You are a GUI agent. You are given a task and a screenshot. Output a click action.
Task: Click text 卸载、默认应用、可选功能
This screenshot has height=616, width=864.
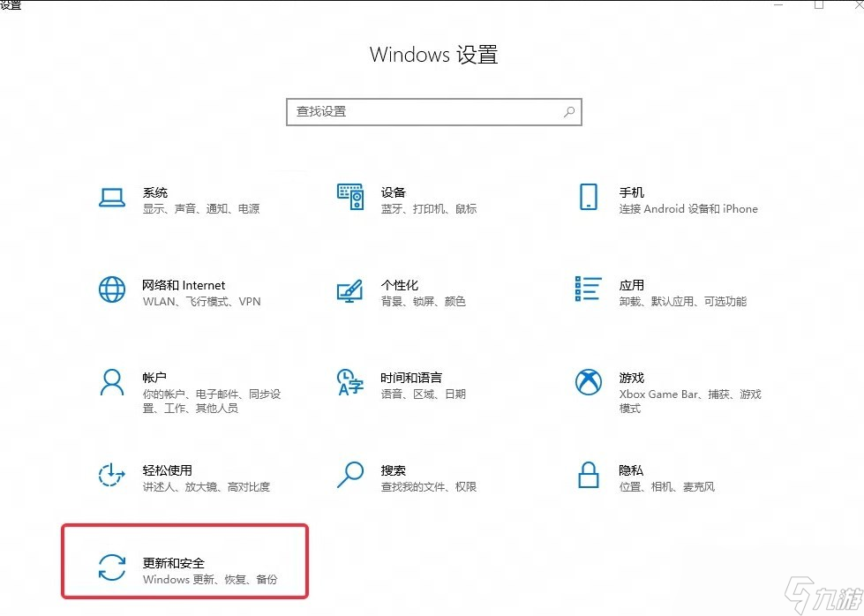pos(683,302)
